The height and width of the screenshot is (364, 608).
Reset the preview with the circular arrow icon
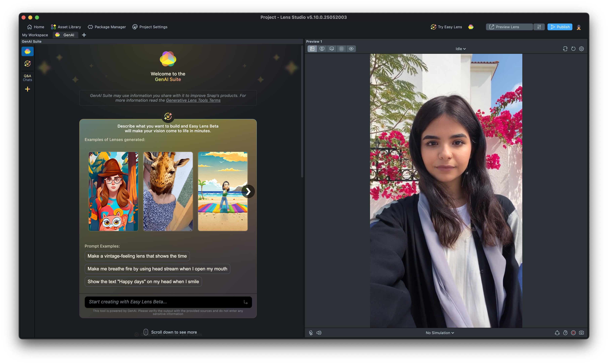[573, 49]
